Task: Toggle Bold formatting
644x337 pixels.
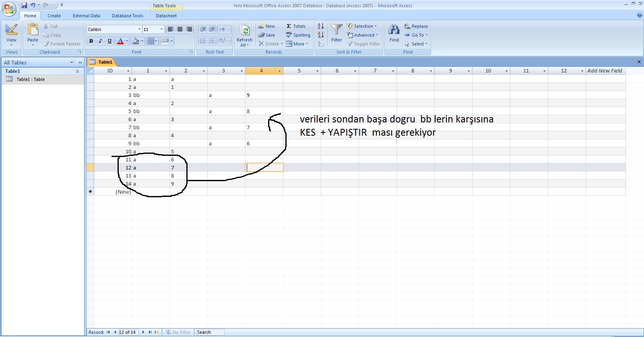Action: tap(91, 41)
